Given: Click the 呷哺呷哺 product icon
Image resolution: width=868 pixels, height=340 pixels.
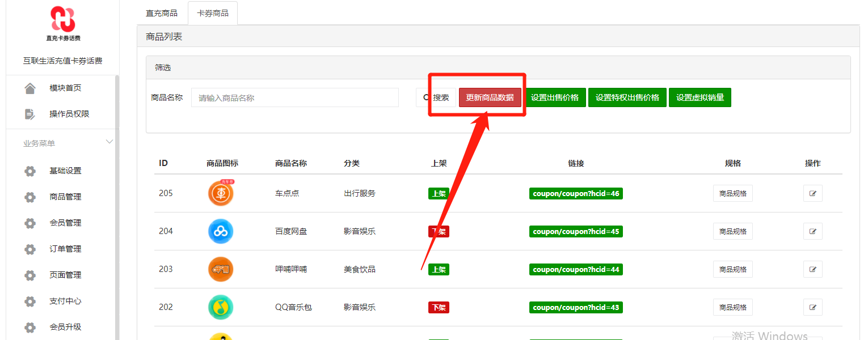Looking at the screenshot, I should coord(221,269).
